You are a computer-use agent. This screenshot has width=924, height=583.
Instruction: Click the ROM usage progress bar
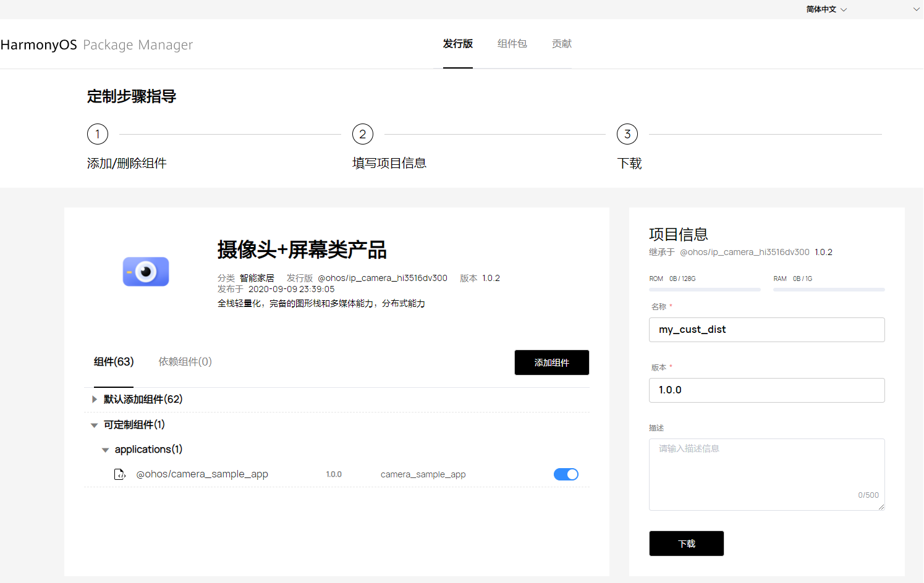705,290
